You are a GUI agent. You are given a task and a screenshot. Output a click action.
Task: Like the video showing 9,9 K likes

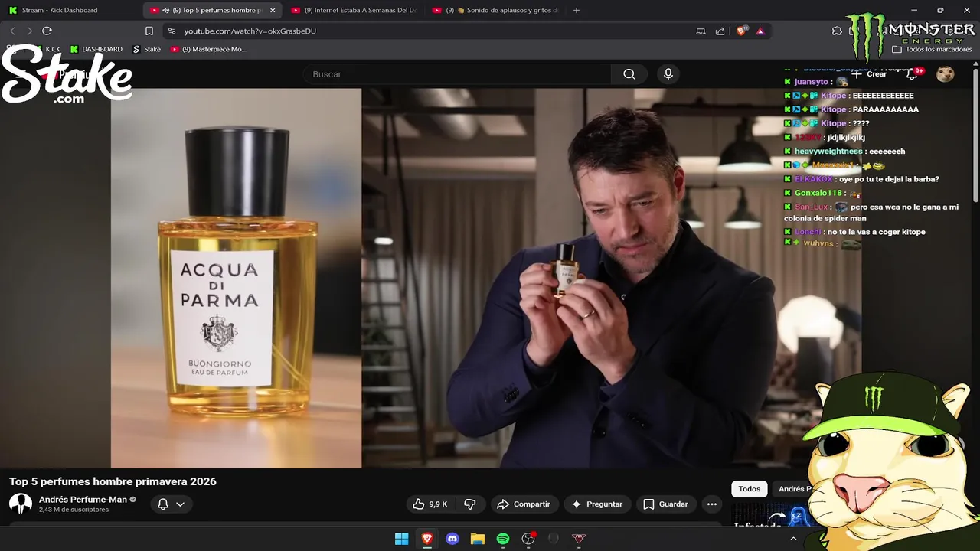(x=430, y=504)
